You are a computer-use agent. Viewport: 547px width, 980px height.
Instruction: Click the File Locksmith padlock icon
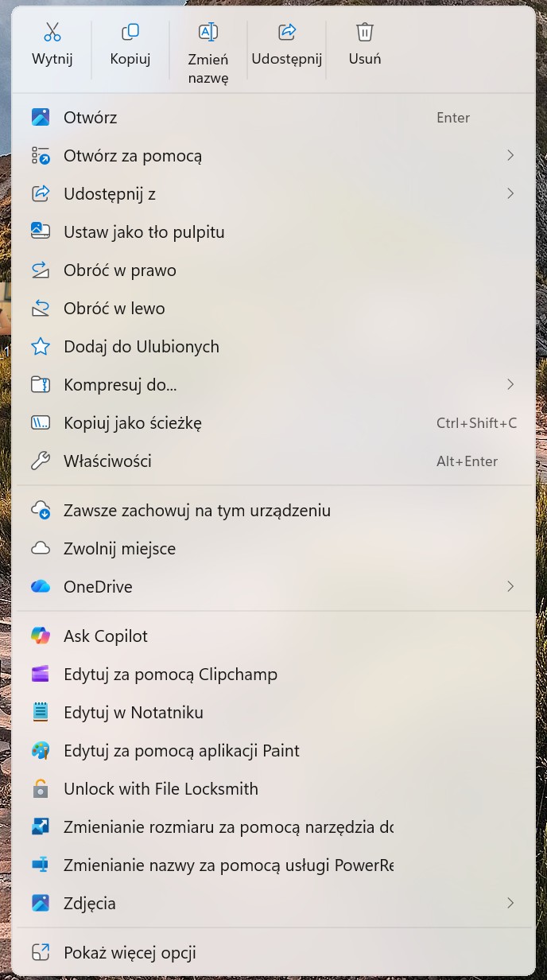coord(41,789)
